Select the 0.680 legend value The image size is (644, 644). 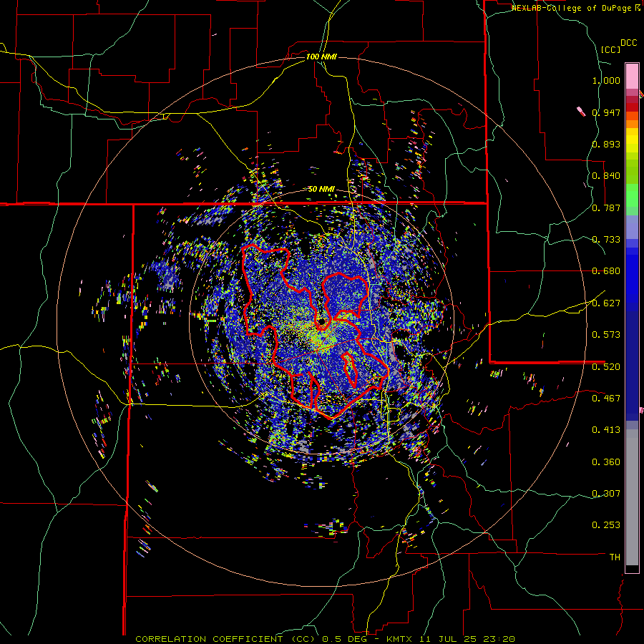click(606, 271)
